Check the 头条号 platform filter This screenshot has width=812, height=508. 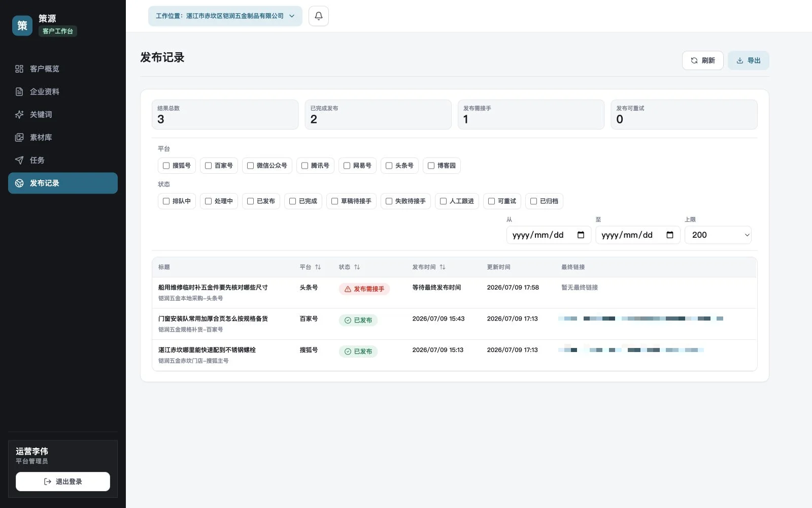tap(389, 166)
